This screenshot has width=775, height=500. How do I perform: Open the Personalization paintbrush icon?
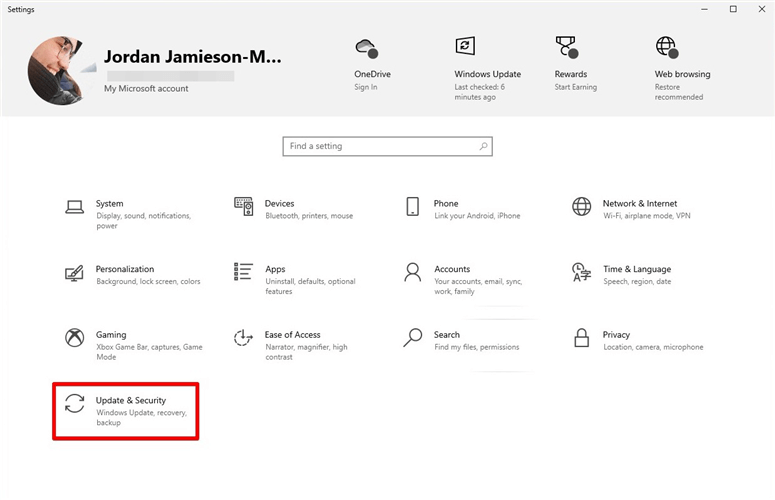tap(75, 273)
